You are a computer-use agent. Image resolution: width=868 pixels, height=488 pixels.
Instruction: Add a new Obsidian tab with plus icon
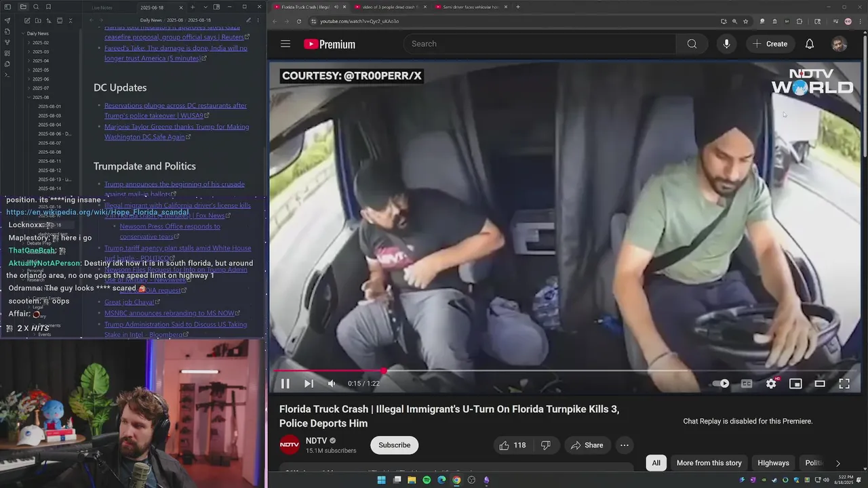point(193,7)
